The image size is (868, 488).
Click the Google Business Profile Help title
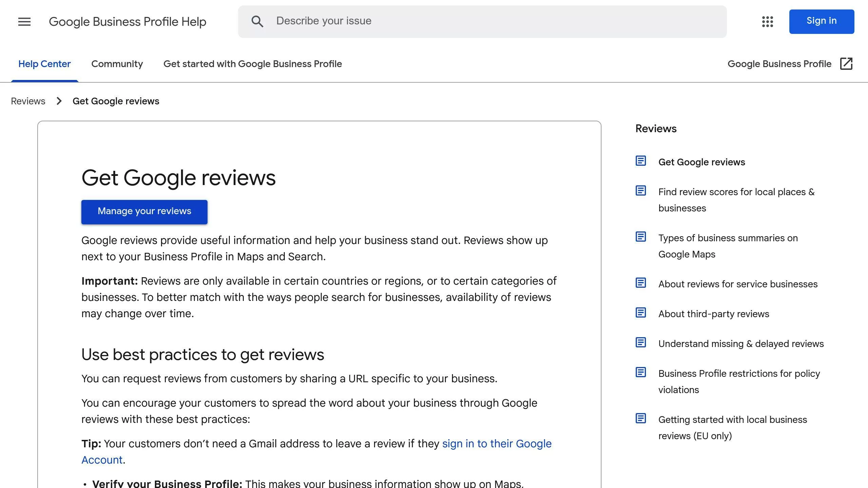point(127,22)
